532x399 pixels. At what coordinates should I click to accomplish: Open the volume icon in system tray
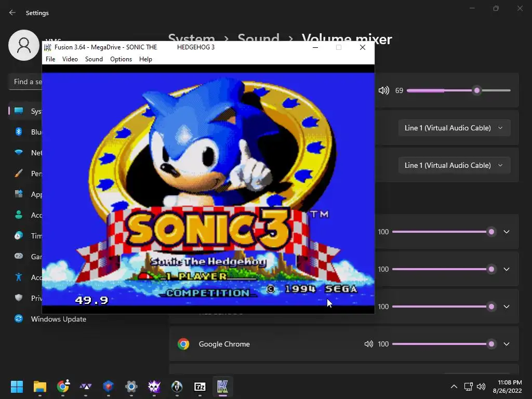point(481,387)
